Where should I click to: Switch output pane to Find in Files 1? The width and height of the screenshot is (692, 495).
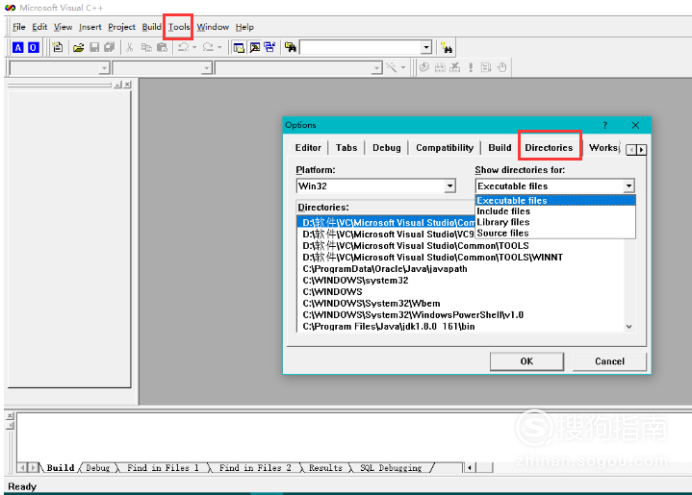pos(163,468)
